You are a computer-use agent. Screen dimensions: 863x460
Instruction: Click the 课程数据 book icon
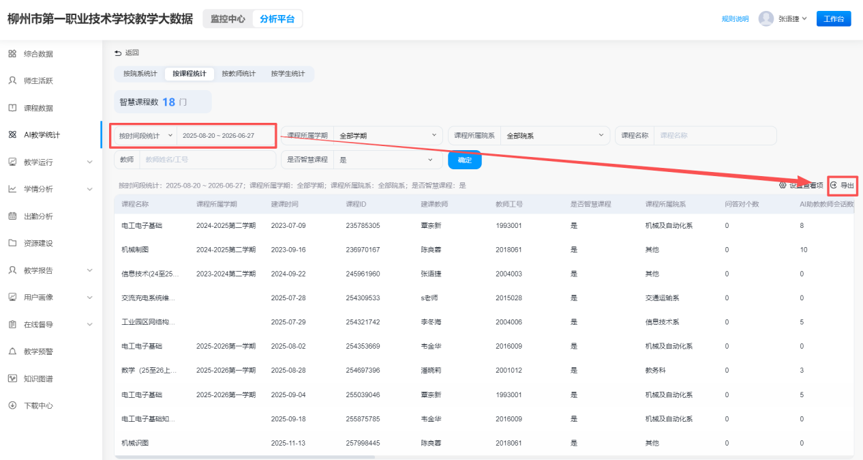pos(12,108)
